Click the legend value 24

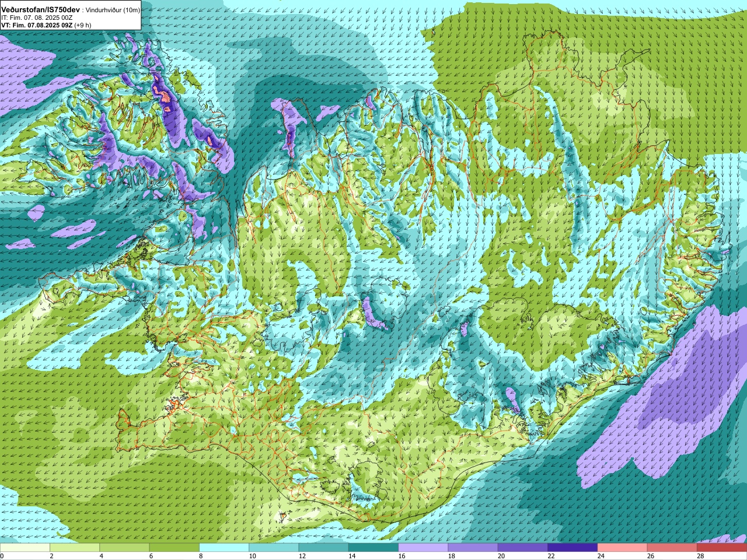coord(601,556)
